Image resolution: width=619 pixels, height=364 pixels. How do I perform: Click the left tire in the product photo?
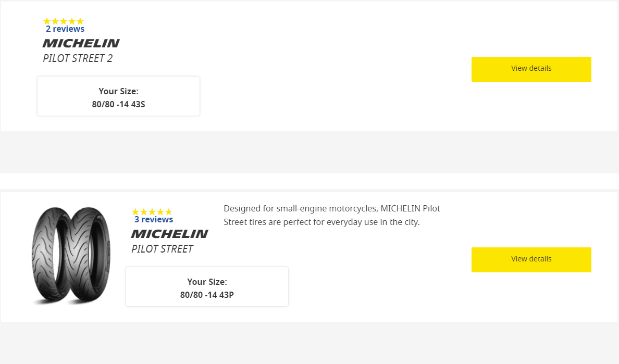[x=47, y=255]
